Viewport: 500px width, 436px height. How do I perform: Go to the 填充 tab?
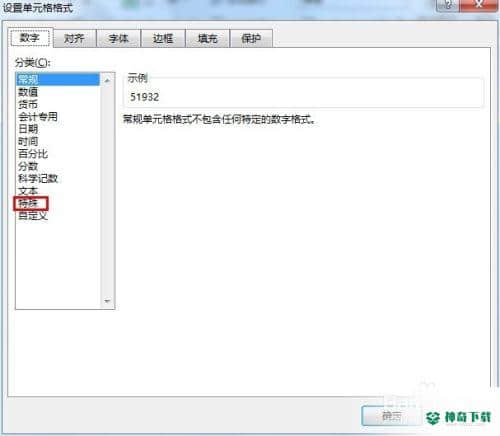(207, 38)
